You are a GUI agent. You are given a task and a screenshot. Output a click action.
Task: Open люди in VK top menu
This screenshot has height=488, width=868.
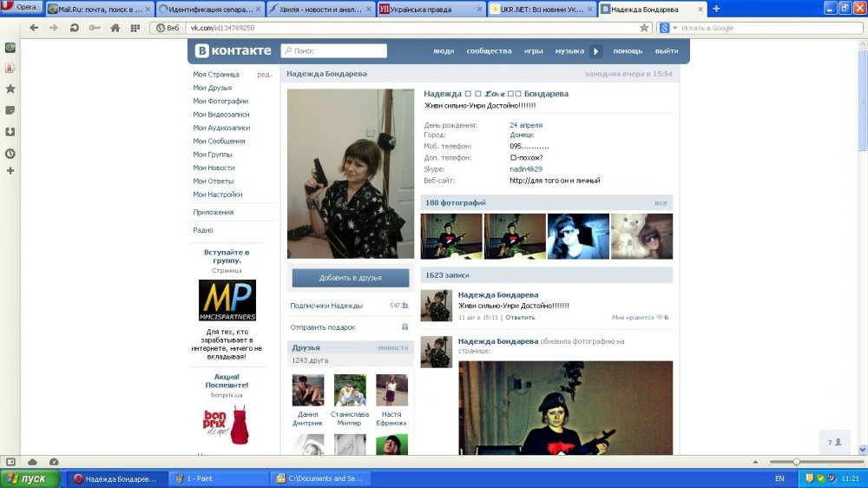(x=444, y=51)
